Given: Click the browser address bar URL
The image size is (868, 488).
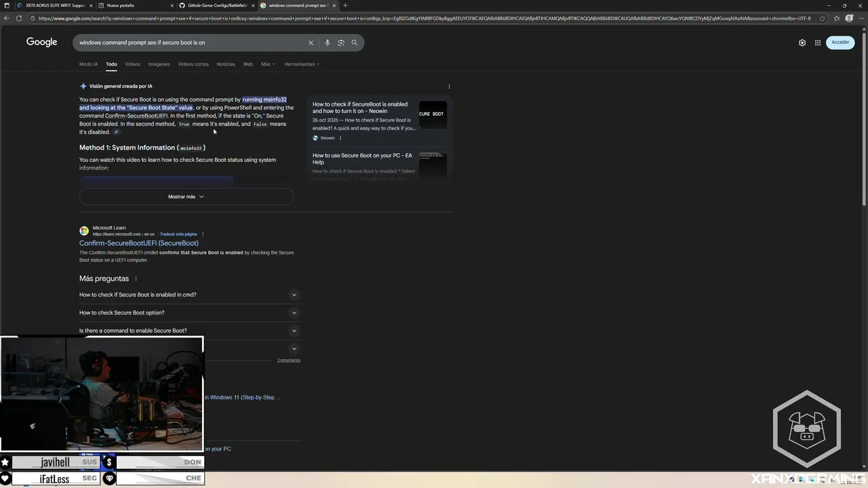Looking at the screenshot, I should pyautogui.click(x=424, y=18).
